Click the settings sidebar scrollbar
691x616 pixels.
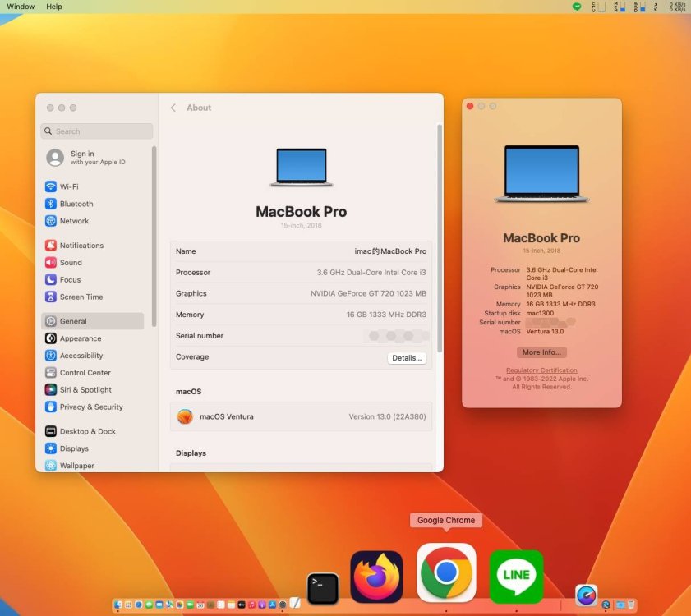click(154, 237)
